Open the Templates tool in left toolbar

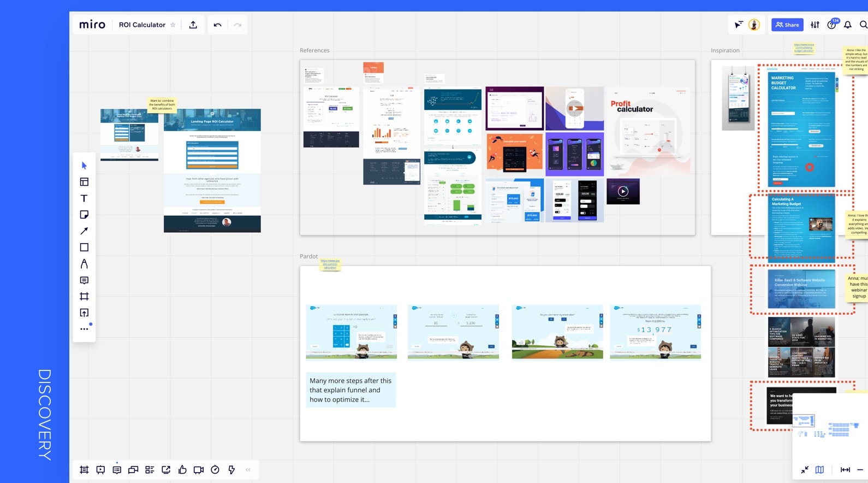[x=84, y=182]
